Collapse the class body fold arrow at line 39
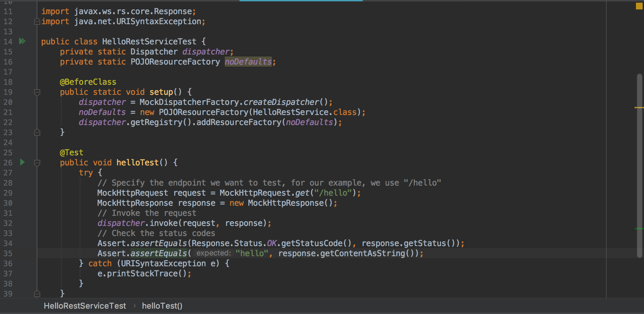644x314 pixels. (37, 293)
